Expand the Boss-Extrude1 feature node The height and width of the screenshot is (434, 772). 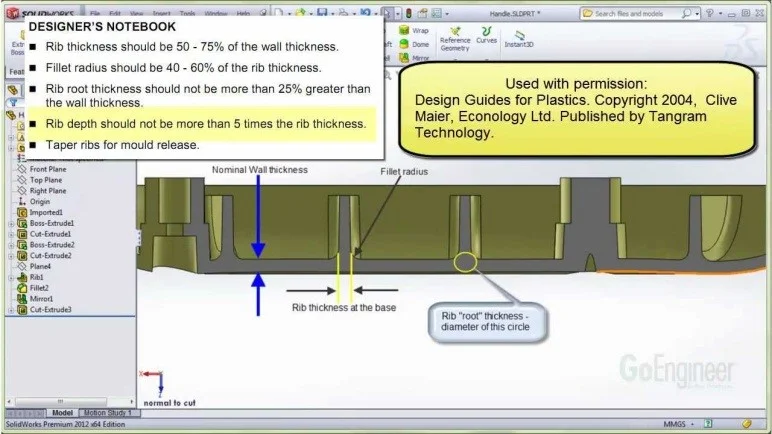pos(10,223)
